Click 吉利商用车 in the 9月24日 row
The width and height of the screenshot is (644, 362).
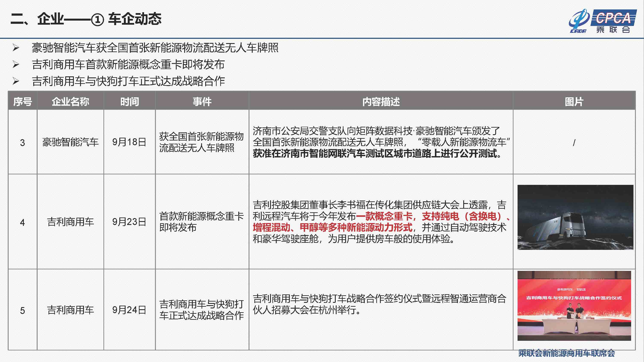coord(70,310)
